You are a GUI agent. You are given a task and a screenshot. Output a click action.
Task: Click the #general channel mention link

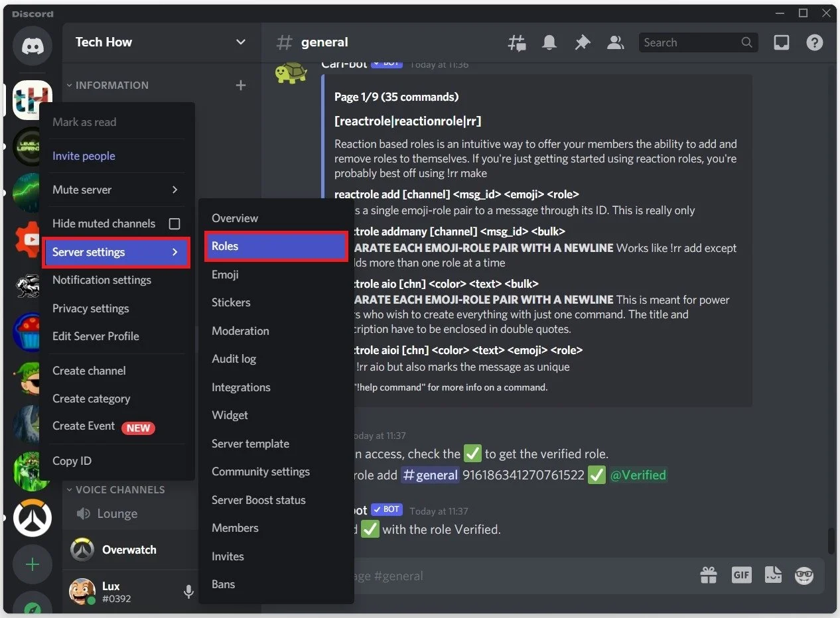pos(430,475)
